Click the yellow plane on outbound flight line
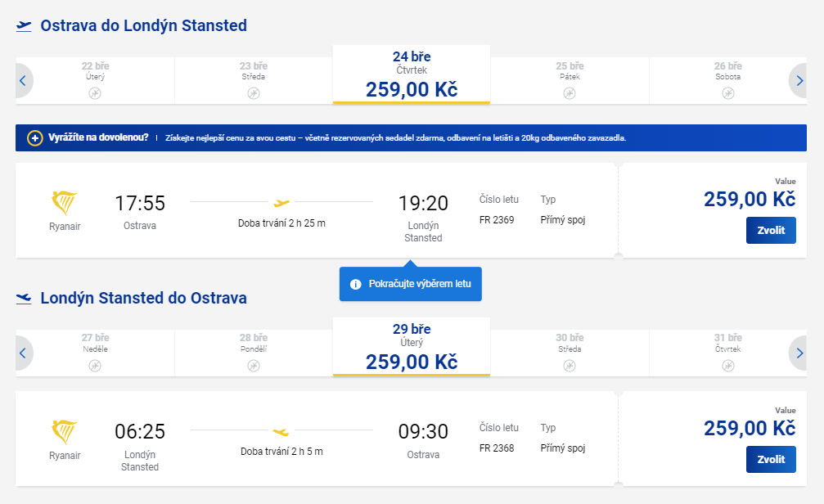 [281, 203]
